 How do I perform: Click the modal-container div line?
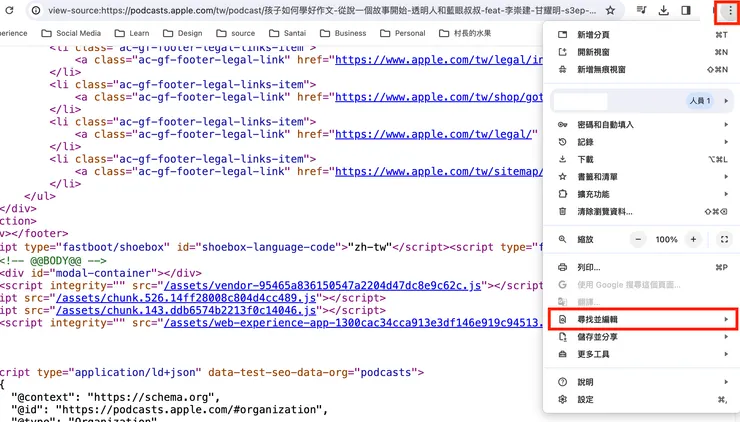coord(101,273)
